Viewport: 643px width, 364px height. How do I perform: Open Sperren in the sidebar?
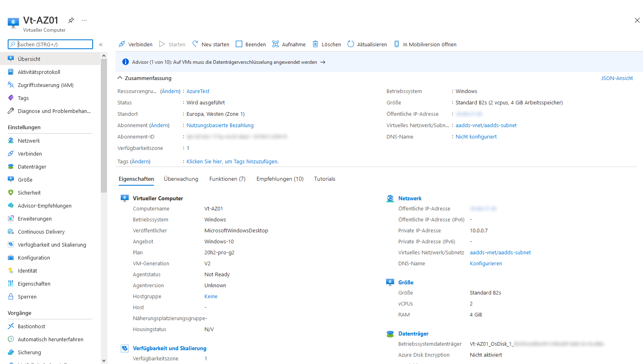click(50, 297)
